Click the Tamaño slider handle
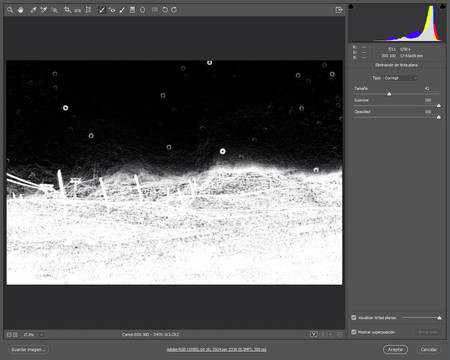Screen dimensions: 450x360 [x=389, y=94]
